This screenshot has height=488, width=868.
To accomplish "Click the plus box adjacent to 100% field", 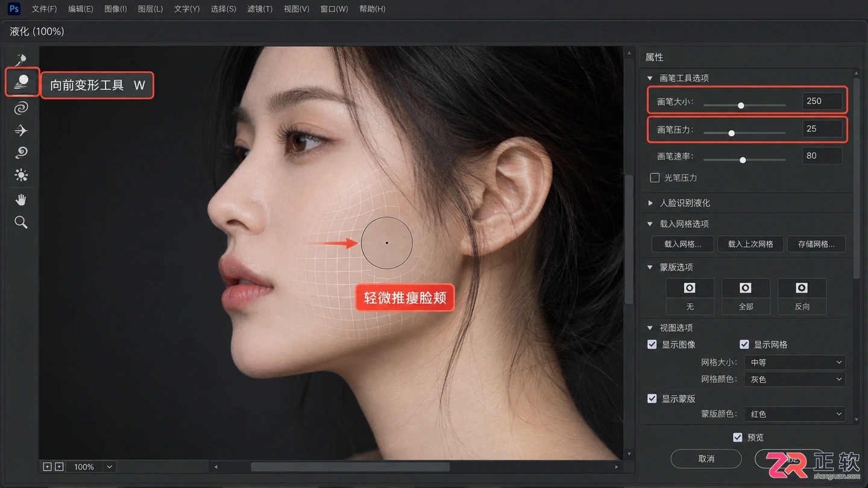I will click(x=59, y=467).
